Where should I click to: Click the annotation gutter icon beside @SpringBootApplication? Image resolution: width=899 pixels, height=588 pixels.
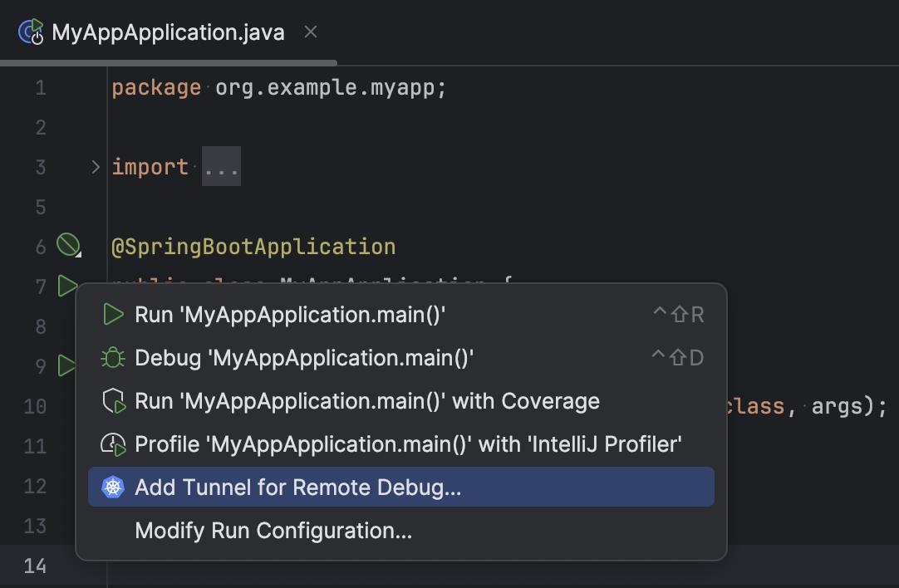68,245
